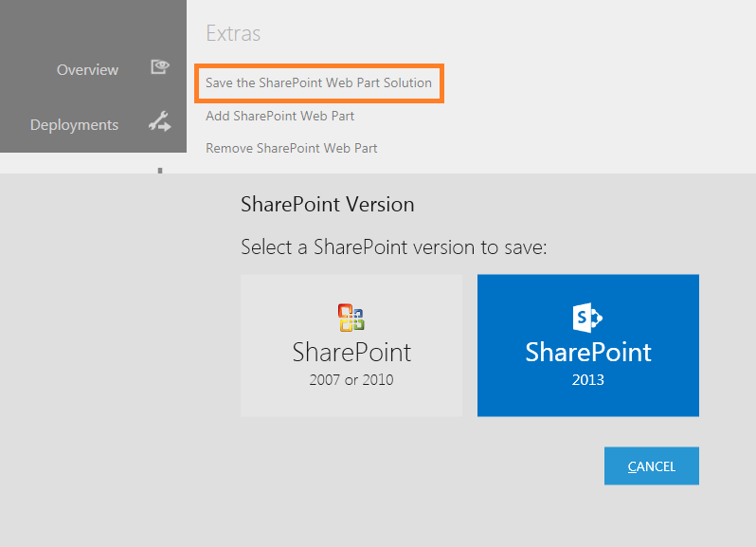Viewport: 756px width, 547px height.
Task: Click the Extras heading
Action: [233, 33]
